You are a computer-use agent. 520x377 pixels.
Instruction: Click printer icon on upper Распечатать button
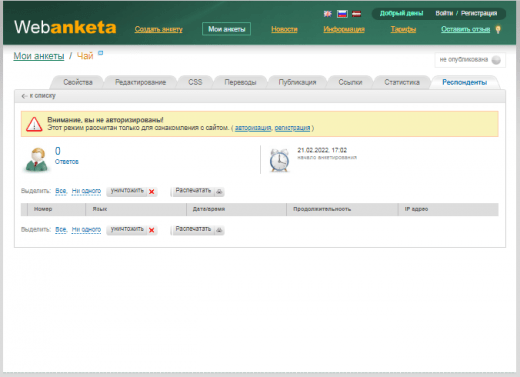219,192
